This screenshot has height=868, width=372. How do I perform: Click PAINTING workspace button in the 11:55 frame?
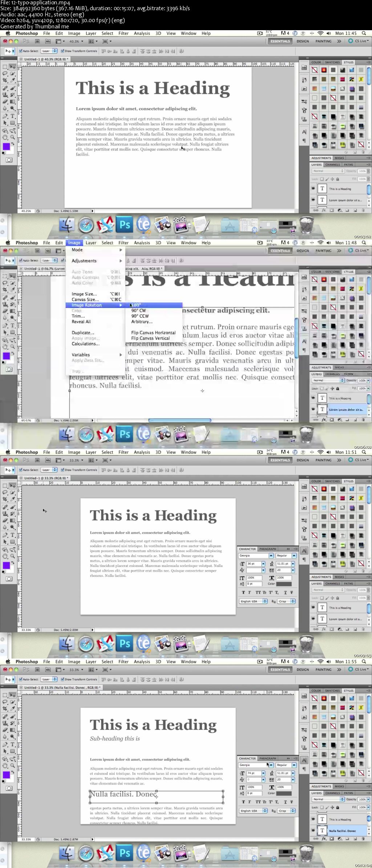click(323, 670)
